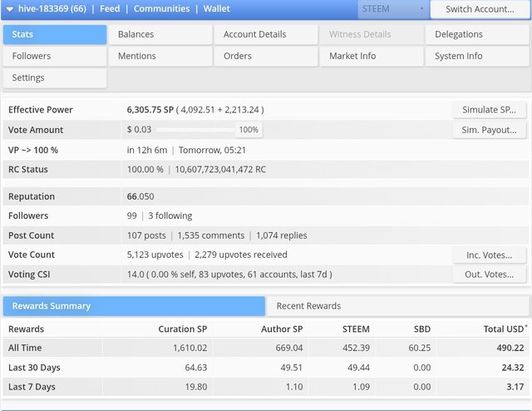Click the All Time row label
The width and height of the screenshot is (532, 411).
point(25,348)
